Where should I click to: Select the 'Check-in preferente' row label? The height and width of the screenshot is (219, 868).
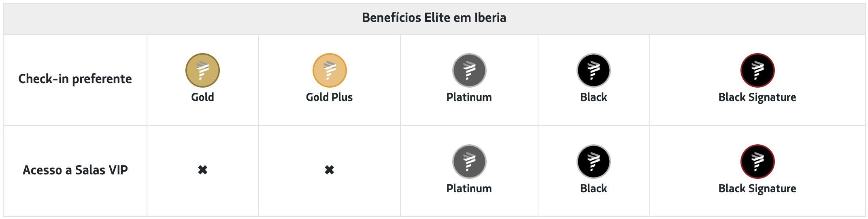(75, 79)
